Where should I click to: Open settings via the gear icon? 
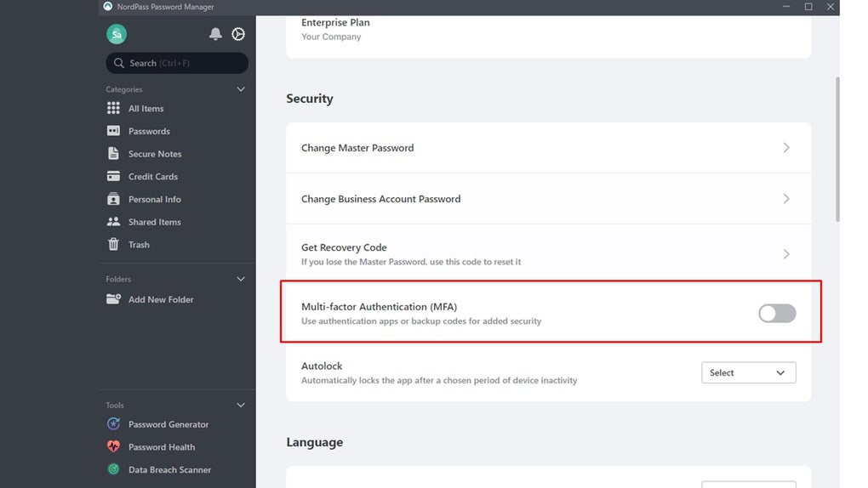coord(238,34)
